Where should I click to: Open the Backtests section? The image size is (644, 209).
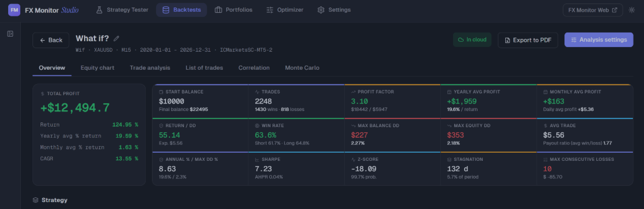click(182, 10)
